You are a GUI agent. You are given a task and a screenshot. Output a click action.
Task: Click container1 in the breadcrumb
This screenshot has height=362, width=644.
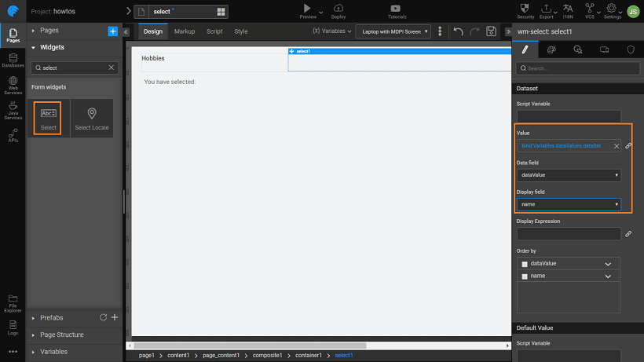click(308, 356)
